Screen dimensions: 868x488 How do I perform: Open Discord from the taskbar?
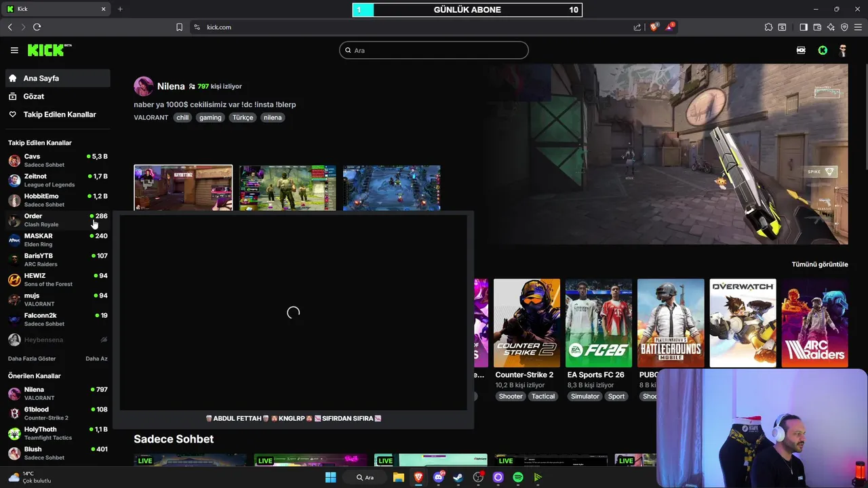click(x=439, y=477)
